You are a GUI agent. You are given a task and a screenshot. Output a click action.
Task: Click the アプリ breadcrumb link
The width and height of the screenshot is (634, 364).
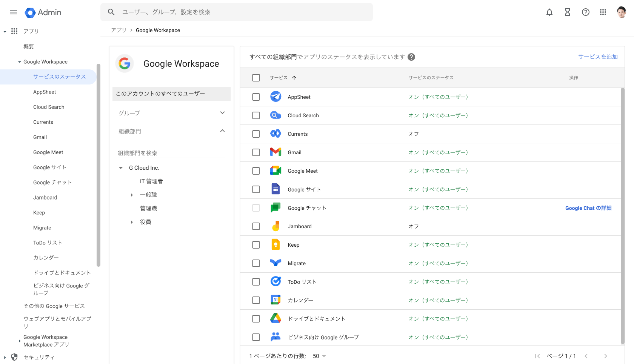pyautogui.click(x=118, y=30)
